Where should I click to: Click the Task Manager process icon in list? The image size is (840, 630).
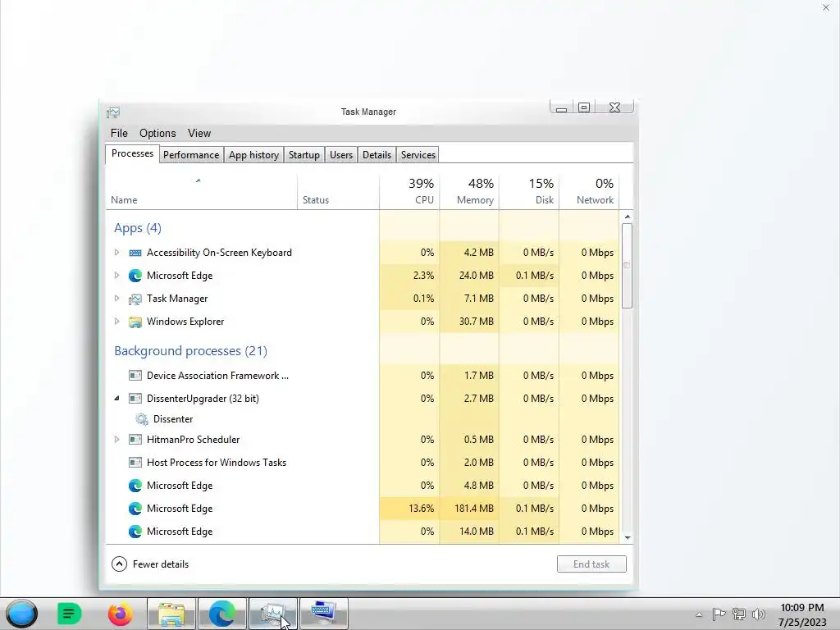(x=135, y=299)
